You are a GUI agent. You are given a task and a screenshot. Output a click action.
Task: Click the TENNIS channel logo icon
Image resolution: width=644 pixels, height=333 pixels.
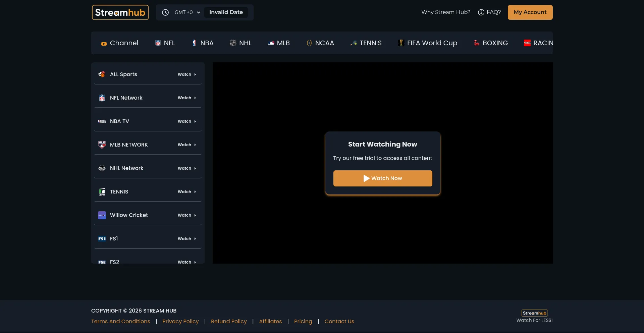[x=102, y=191]
